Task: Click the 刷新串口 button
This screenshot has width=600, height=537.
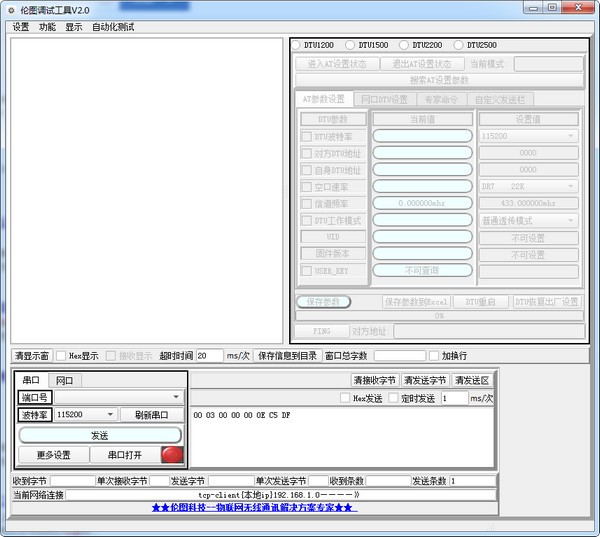Action: coord(152,415)
